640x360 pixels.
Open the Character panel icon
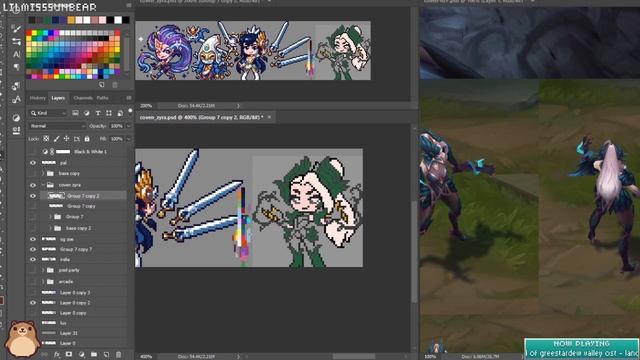[x=16, y=54]
